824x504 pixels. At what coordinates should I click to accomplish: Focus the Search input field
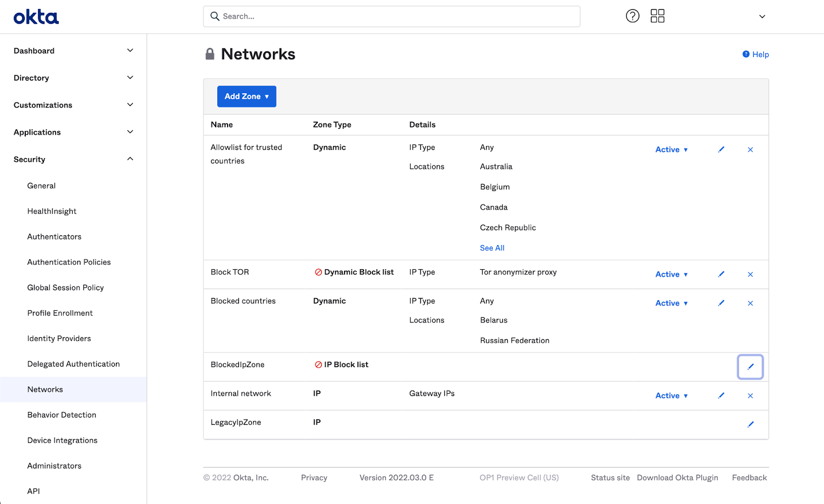(391, 16)
